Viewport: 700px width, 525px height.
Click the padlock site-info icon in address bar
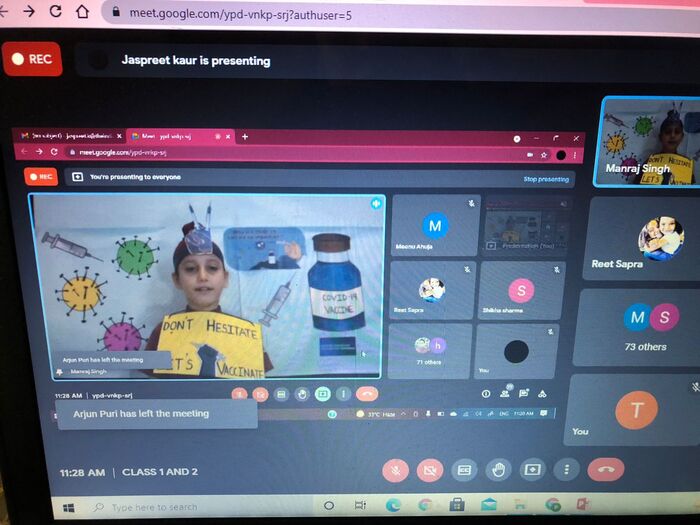pyautogui.click(x=116, y=12)
